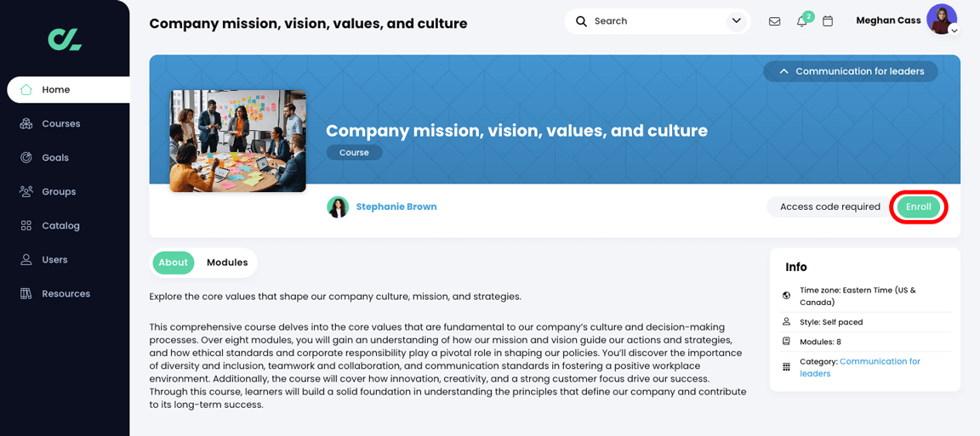Click the Home house icon
Viewport: 980px width, 436px height.
(x=26, y=89)
